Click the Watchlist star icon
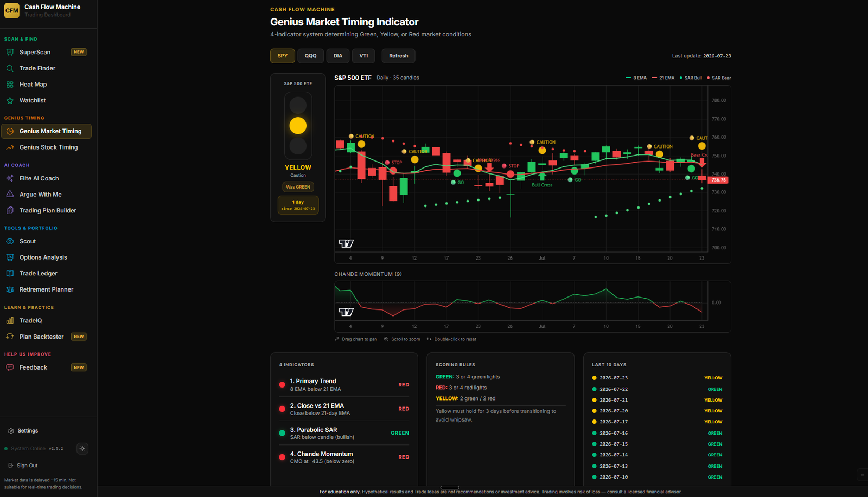This screenshot has height=497, width=868. 10,100
